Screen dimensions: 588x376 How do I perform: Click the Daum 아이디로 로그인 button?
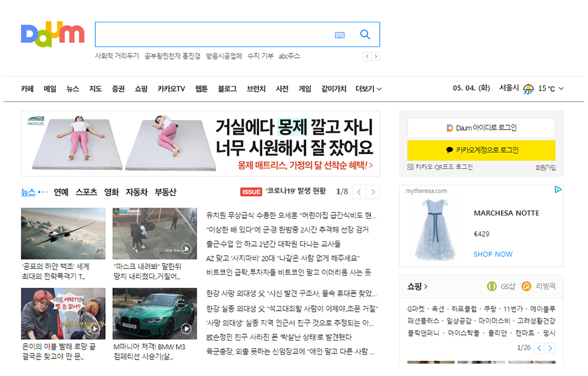pyautogui.click(x=481, y=128)
